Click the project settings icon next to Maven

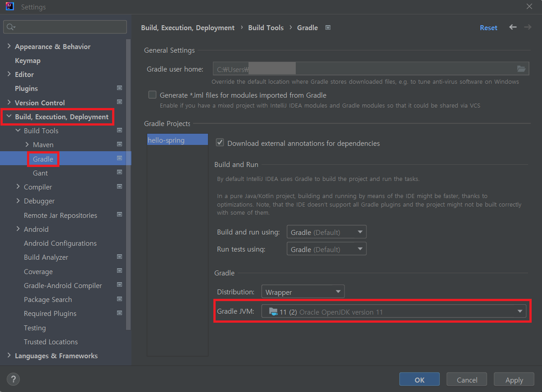[x=119, y=144]
